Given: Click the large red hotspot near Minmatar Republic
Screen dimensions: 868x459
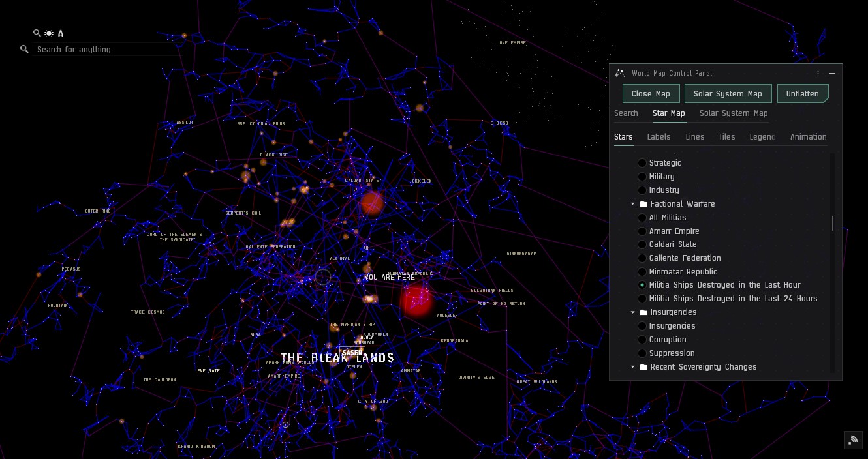Looking at the screenshot, I should pos(416,300).
